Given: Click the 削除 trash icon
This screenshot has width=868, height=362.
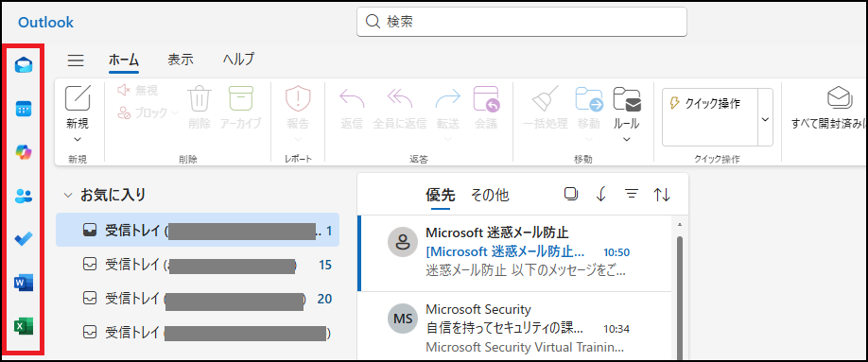Looking at the screenshot, I should pyautogui.click(x=200, y=99).
